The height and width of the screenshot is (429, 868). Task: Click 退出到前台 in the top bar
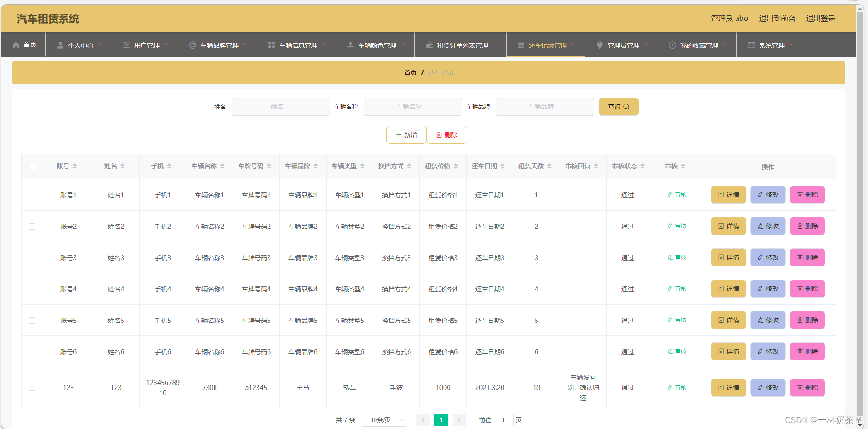click(x=777, y=19)
